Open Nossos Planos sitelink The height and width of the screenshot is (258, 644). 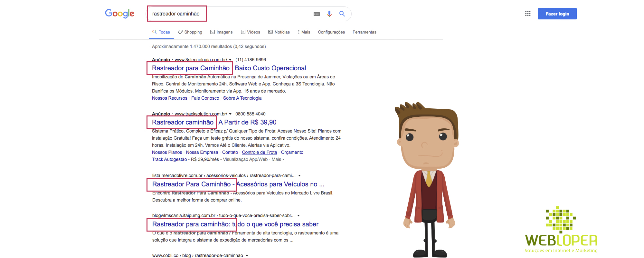point(167,152)
